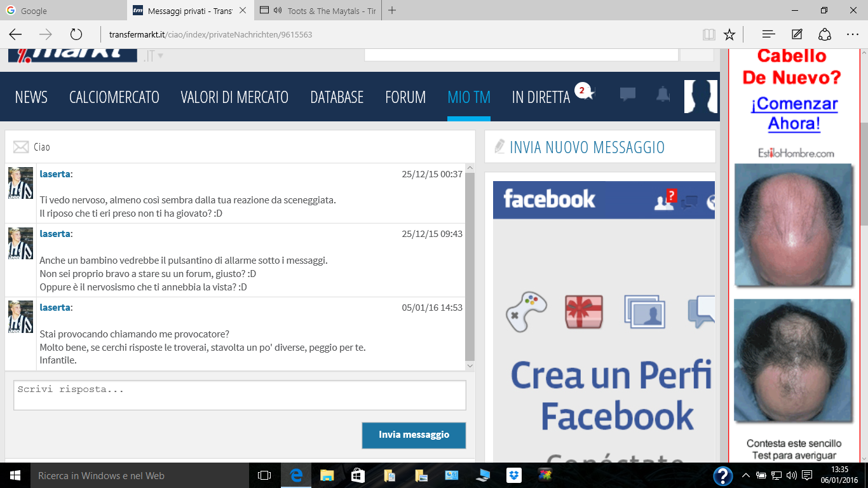The image size is (868, 488).
Task: Open File Explorer from taskbar
Action: coord(327,475)
